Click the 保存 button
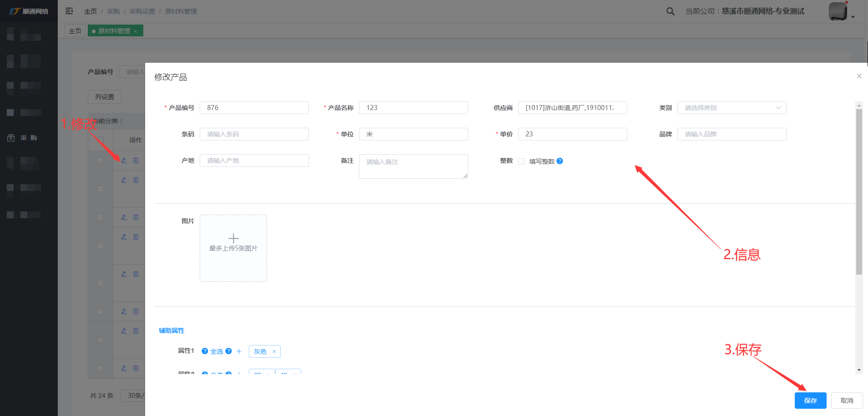The height and width of the screenshot is (416, 868). point(810,401)
